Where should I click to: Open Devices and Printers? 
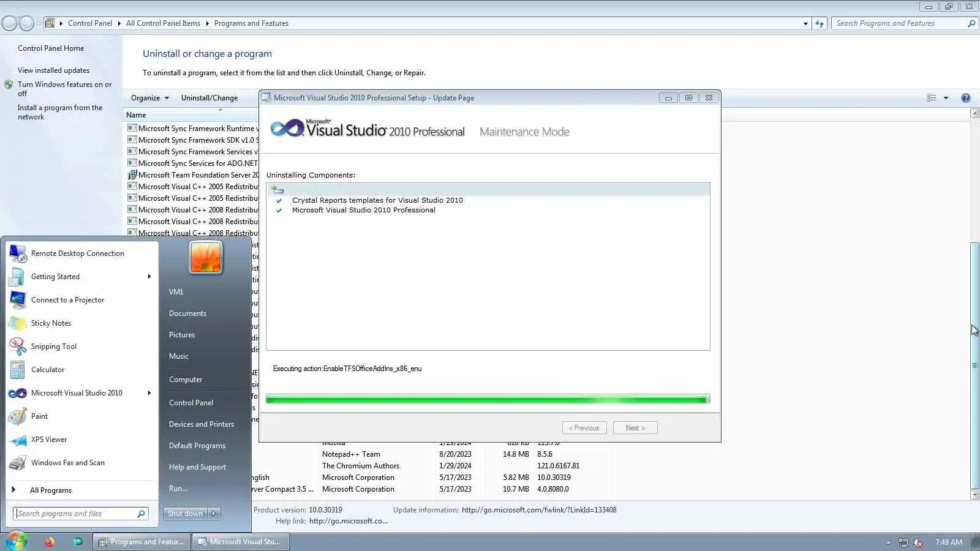click(x=202, y=424)
